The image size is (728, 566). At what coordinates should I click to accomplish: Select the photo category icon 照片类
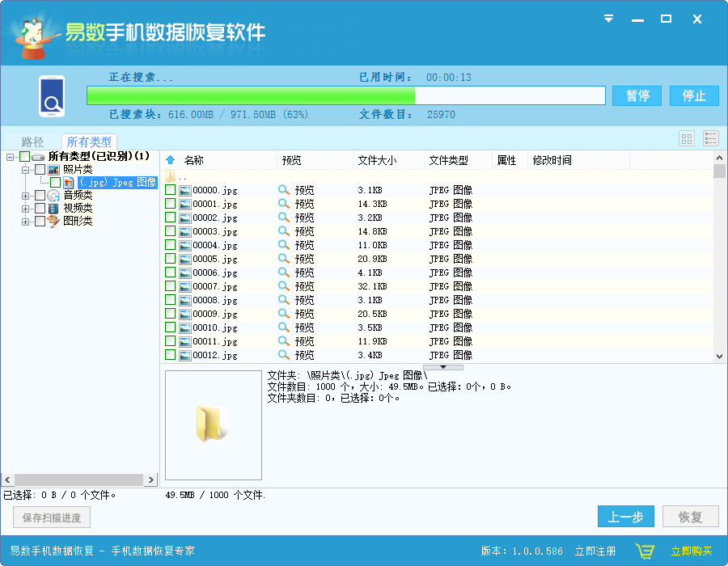pos(53,170)
